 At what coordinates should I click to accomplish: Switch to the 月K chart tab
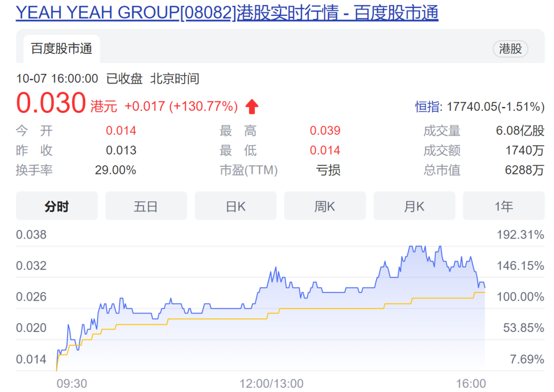414,206
